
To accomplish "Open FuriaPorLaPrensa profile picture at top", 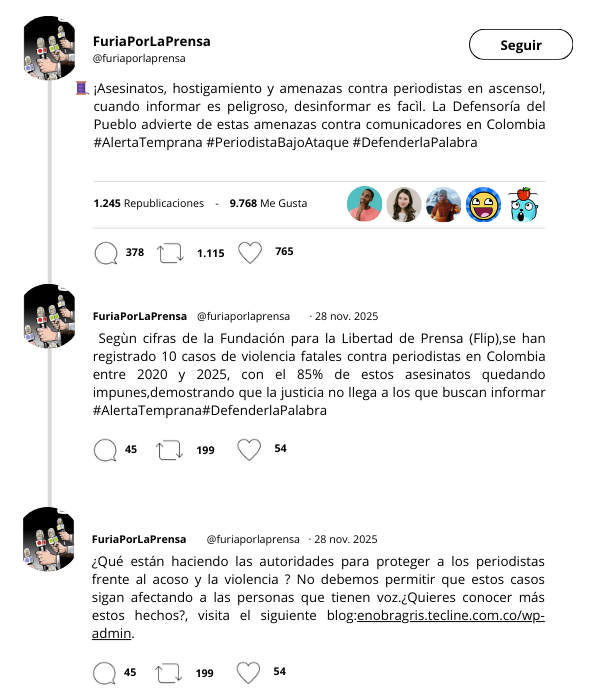I will pyautogui.click(x=49, y=48).
